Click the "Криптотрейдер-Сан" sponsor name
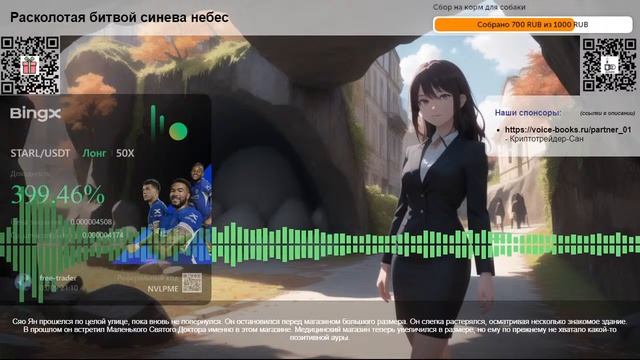640x360 pixels. tap(547, 139)
